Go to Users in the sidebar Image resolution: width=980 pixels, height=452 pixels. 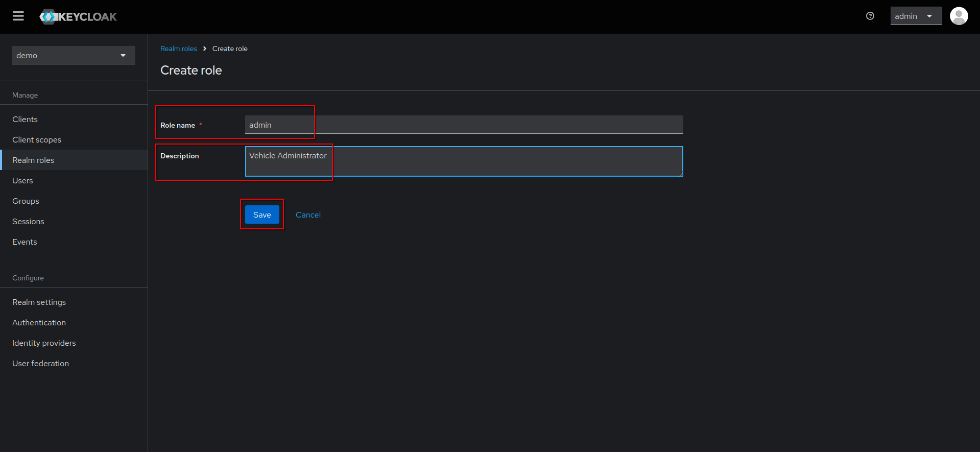[74, 180]
